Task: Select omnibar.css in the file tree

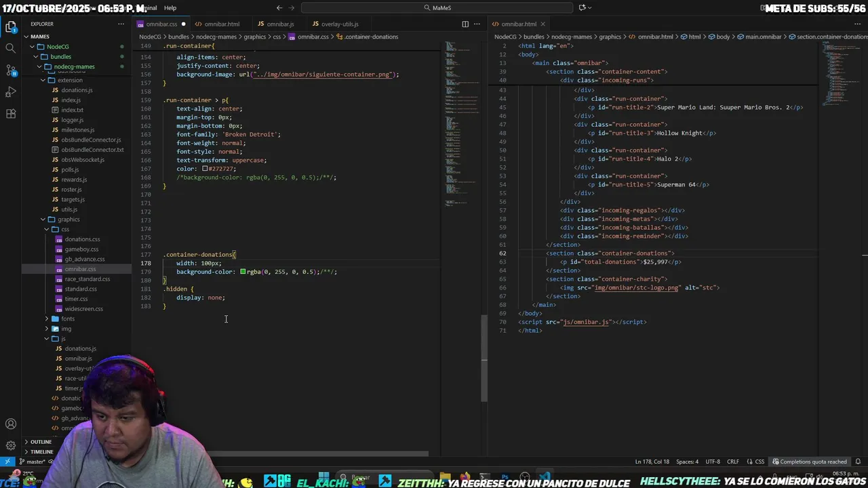Action: pos(80,269)
